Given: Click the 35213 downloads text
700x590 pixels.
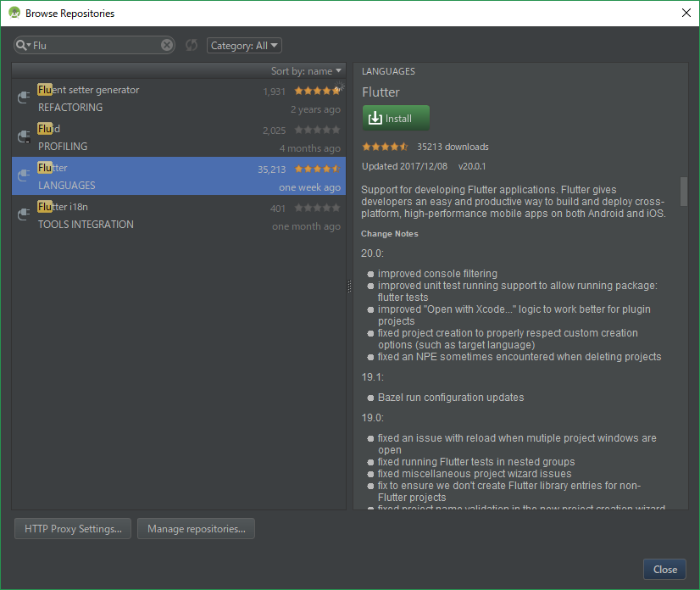Looking at the screenshot, I should pos(453,147).
